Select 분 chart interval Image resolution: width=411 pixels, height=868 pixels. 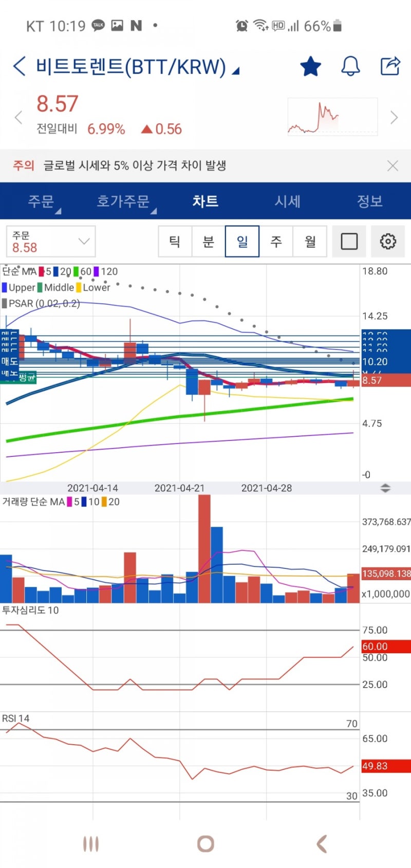pos(208,241)
